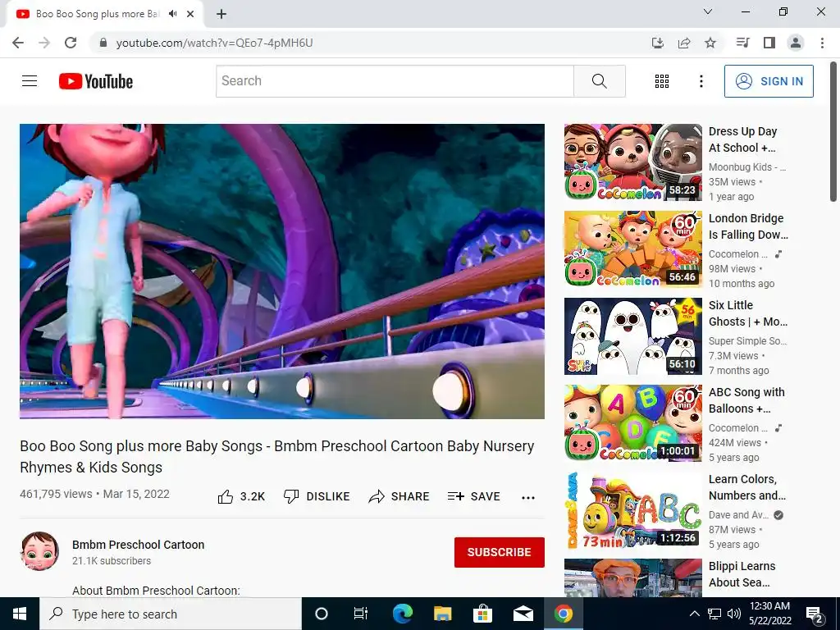Open Dress Up Day At School thumbnail
This screenshot has height=630, width=840.
[632, 162]
